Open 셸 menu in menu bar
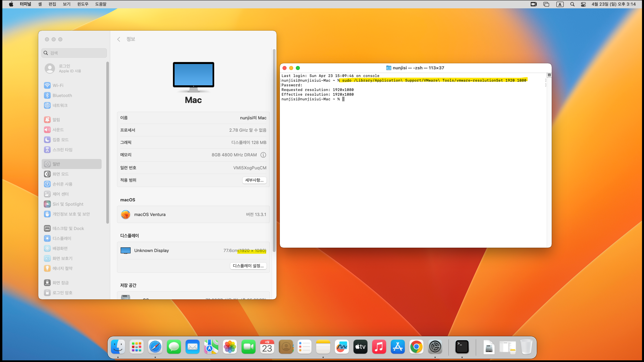 click(40, 4)
